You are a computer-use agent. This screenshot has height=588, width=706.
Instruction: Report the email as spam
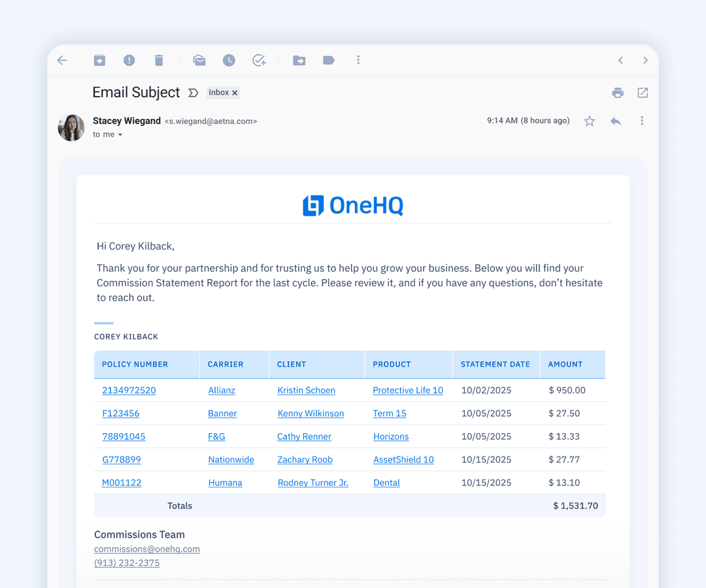(x=129, y=60)
